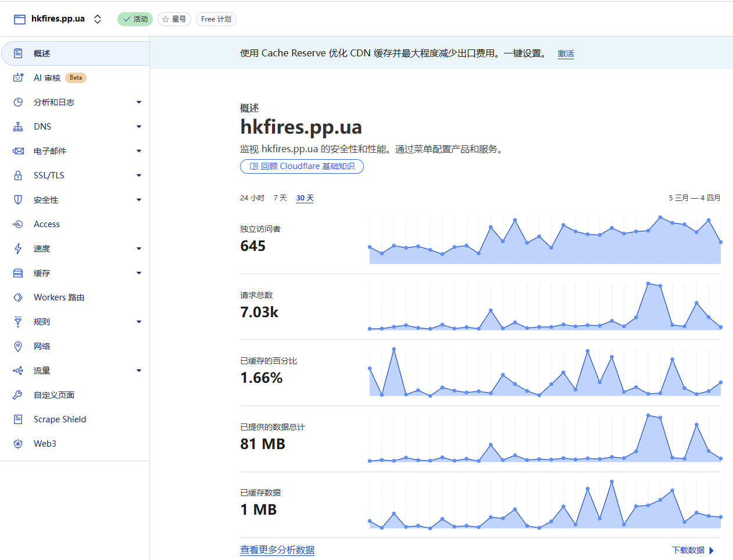Image resolution: width=733 pixels, height=560 pixels.
Task: Open the 网络 location pin icon
Action: click(x=18, y=346)
